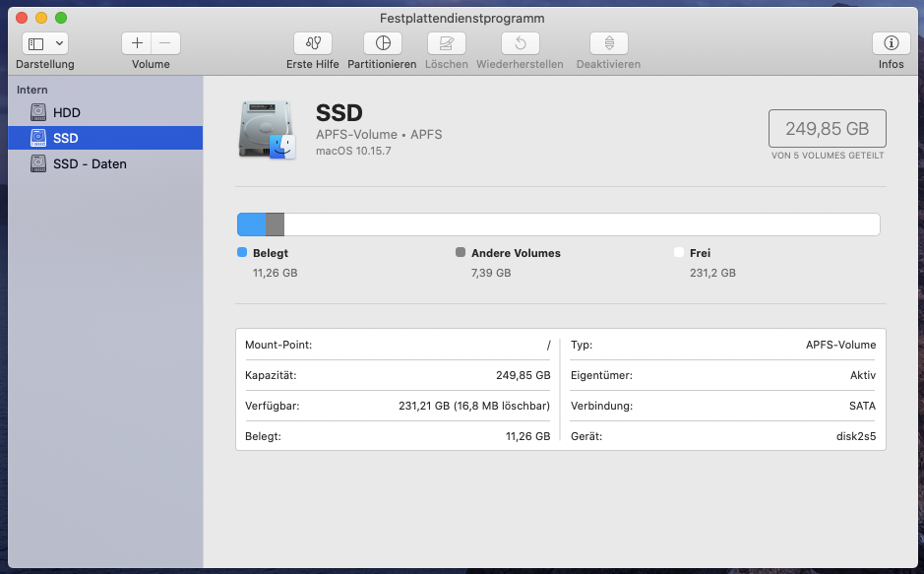Click the gray Andere Volumes swatch
Viewport: 924px width, 574px height.
[461, 253]
